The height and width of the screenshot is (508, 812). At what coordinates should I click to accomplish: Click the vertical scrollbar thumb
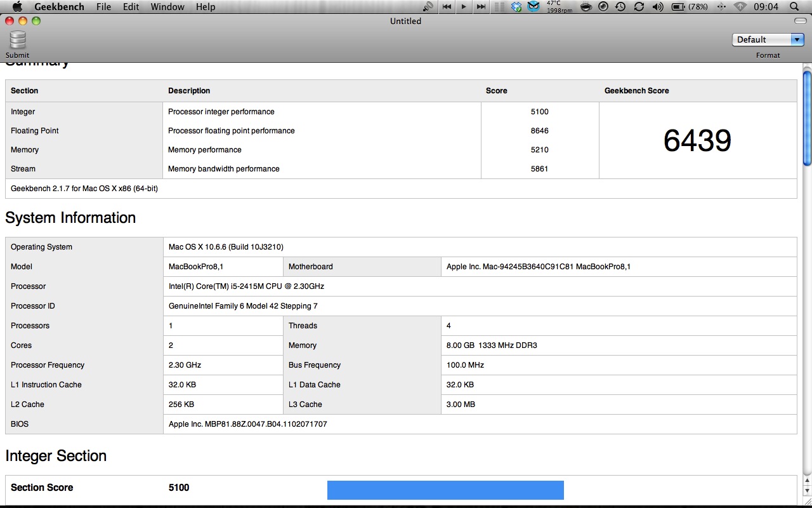click(x=807, y=117)
